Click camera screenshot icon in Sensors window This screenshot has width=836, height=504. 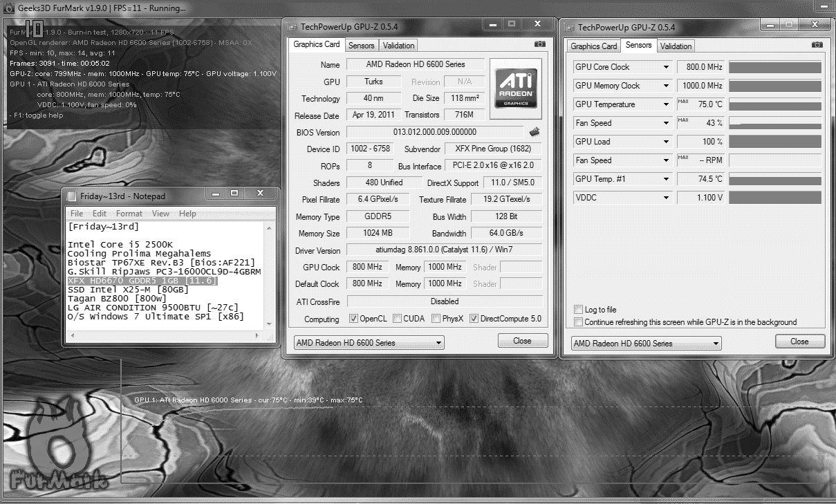pyautogui.click(x=817, y=44)
